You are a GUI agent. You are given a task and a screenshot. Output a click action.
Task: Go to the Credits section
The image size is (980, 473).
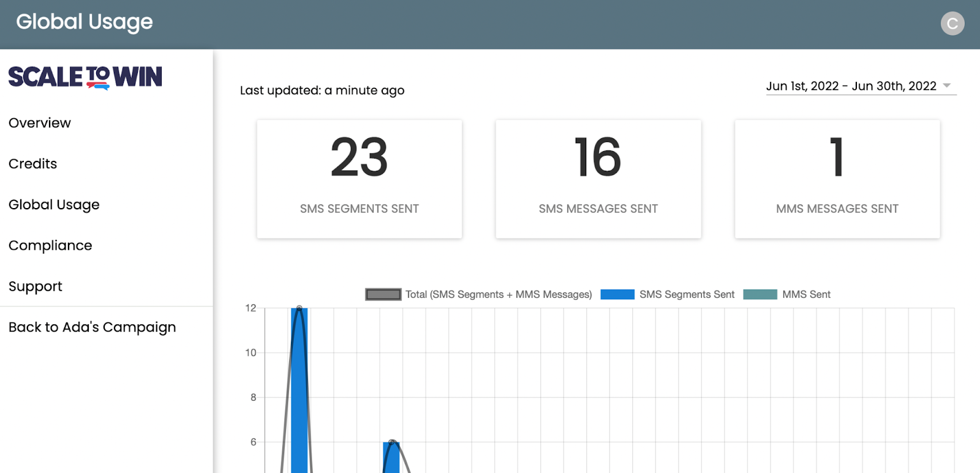click(x=33, y=164)
